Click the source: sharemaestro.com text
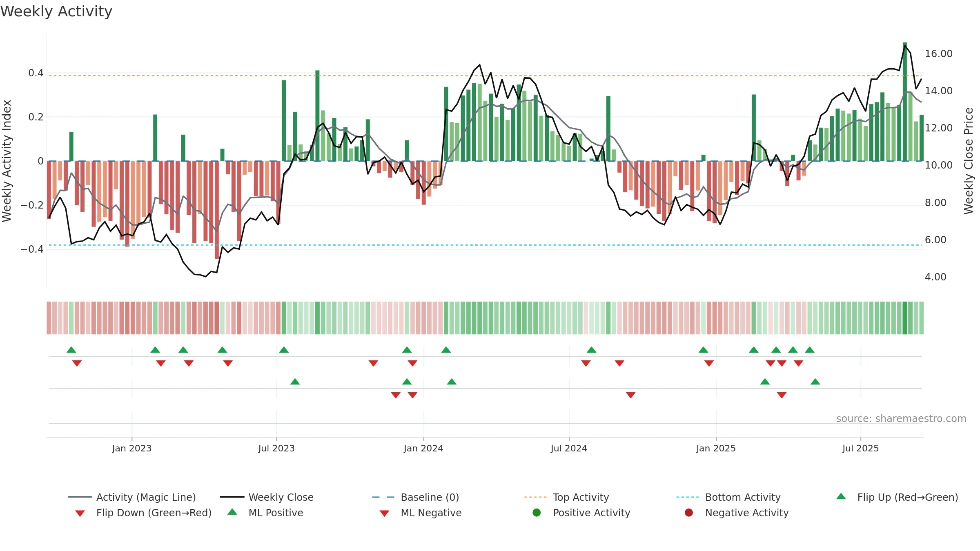This screenshot has height=551, width=980. pos(901,418)
